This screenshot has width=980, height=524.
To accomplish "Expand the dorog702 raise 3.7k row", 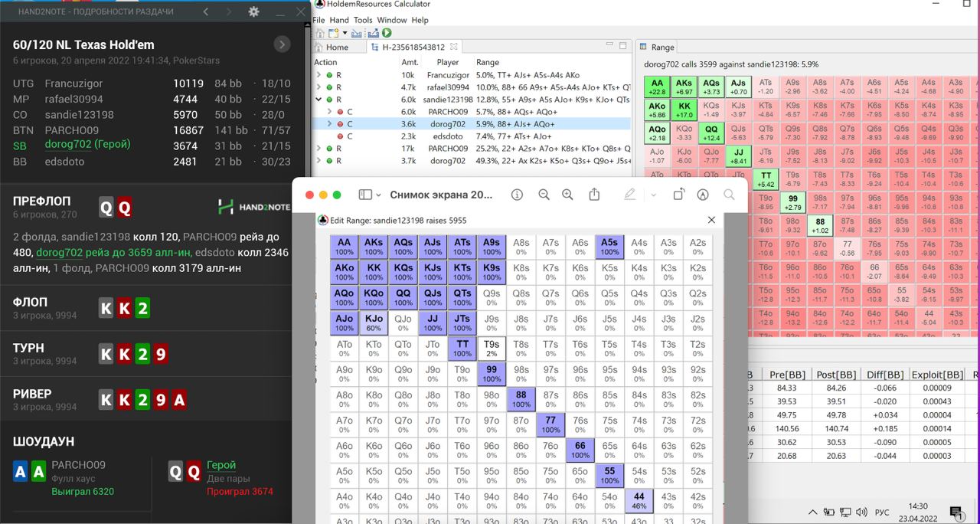I will pos(319,160).
